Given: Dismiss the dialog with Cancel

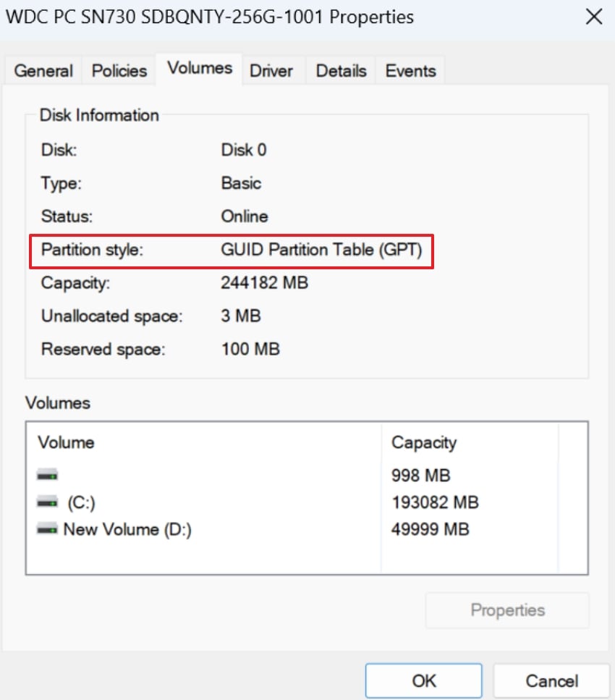Looking at the screenshot, I should pos(552,680).
